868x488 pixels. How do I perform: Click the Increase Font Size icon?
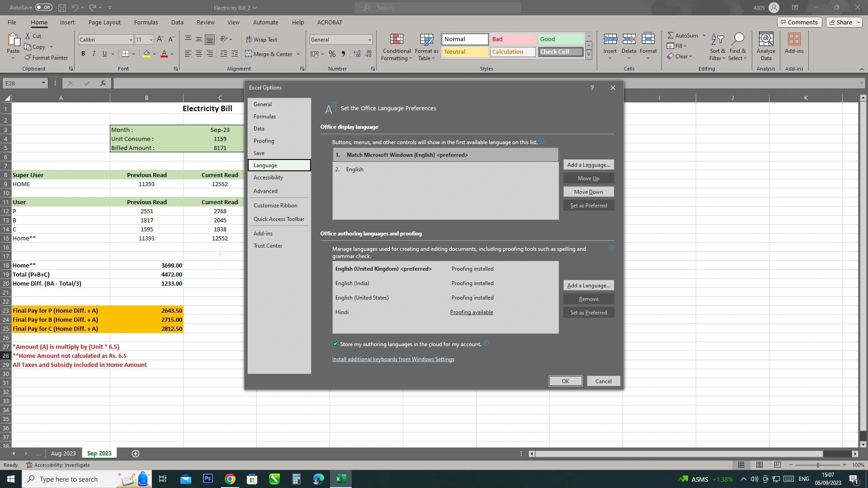point(160,39)
